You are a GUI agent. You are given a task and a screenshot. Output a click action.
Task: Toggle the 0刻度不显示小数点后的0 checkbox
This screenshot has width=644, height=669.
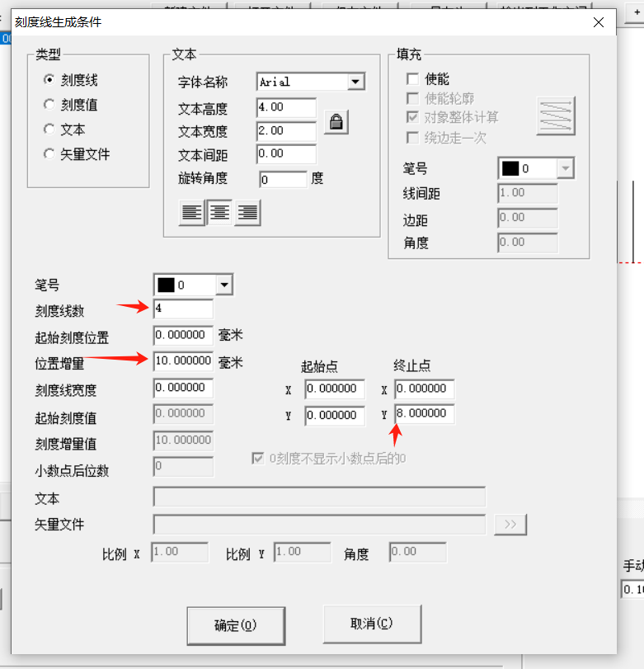(257, 458)
